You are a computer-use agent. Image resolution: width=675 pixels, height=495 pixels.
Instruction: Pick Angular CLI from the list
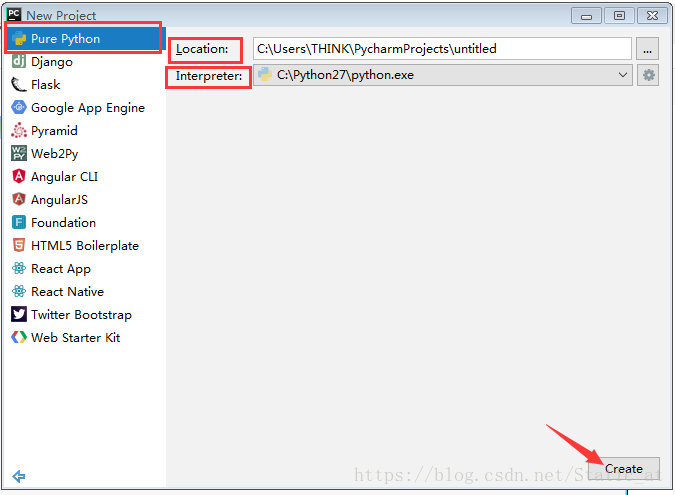click(84, 176)
